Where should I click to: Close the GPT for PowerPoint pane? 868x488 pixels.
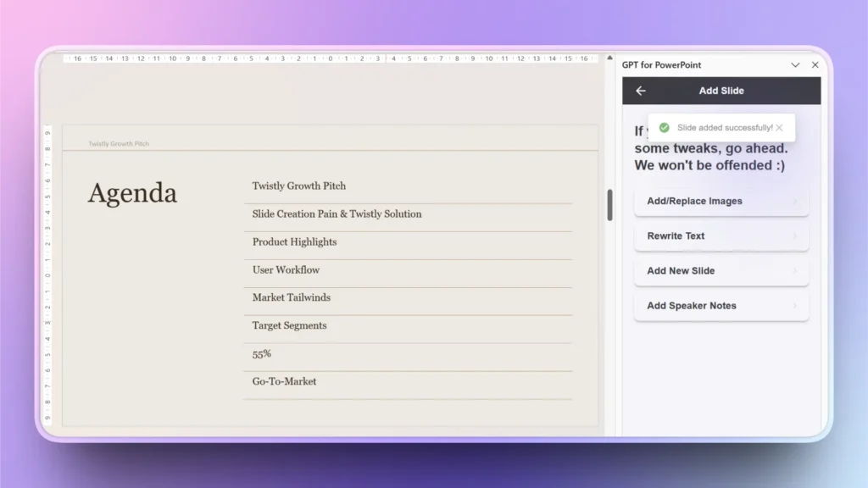(815, 64)
